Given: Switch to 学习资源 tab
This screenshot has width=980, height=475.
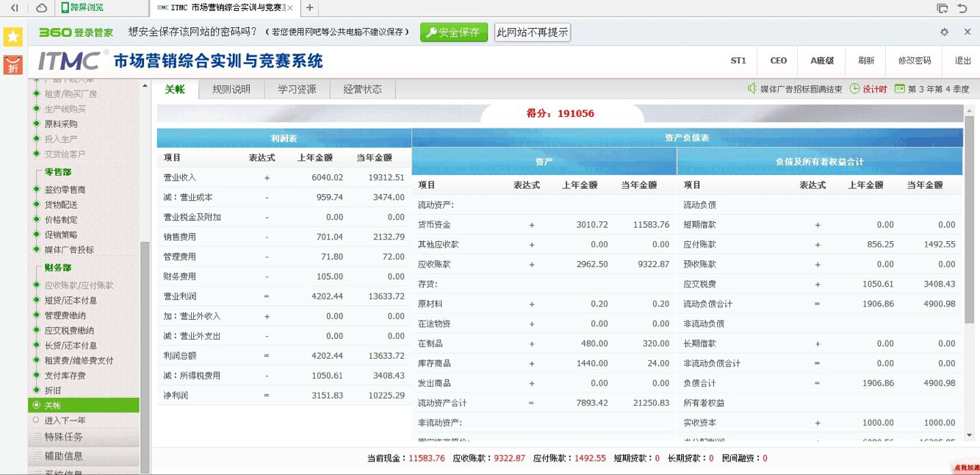Looking at the screenshot, I should point(297,89).
